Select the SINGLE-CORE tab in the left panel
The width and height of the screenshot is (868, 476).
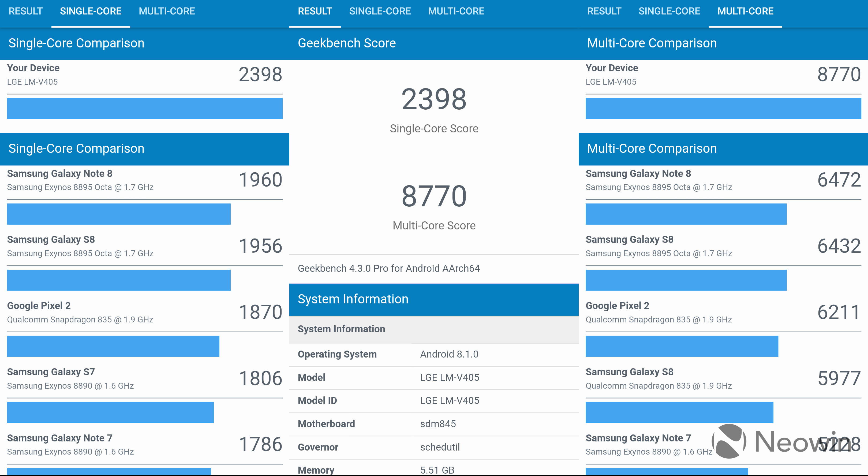point(91,11)
